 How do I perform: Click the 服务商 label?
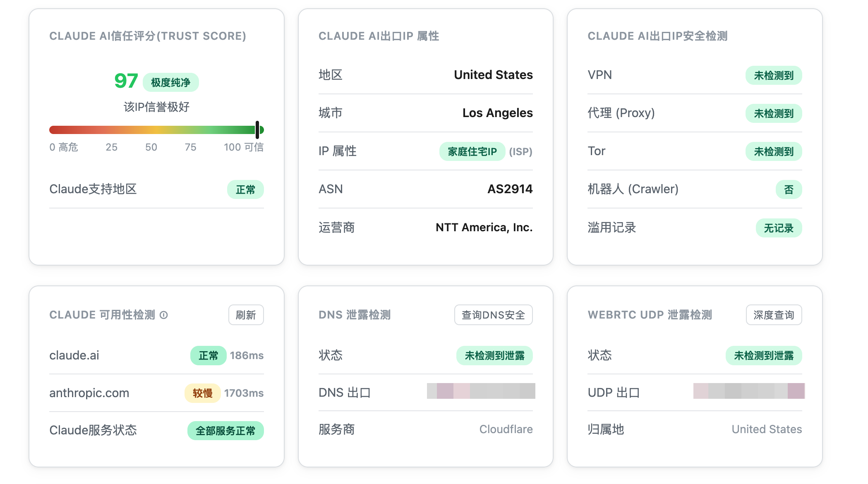[x=336, y=429]
